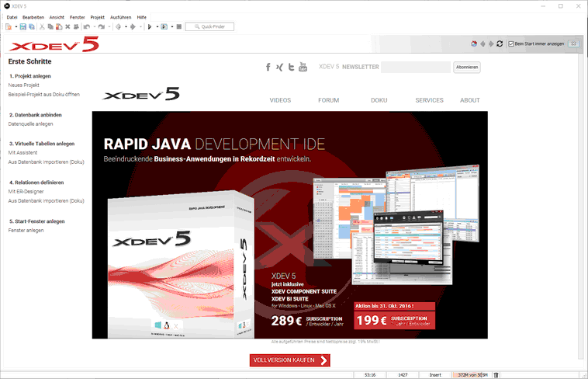
Task: Click the copy icon in toolbar
Action: [50, 26]
